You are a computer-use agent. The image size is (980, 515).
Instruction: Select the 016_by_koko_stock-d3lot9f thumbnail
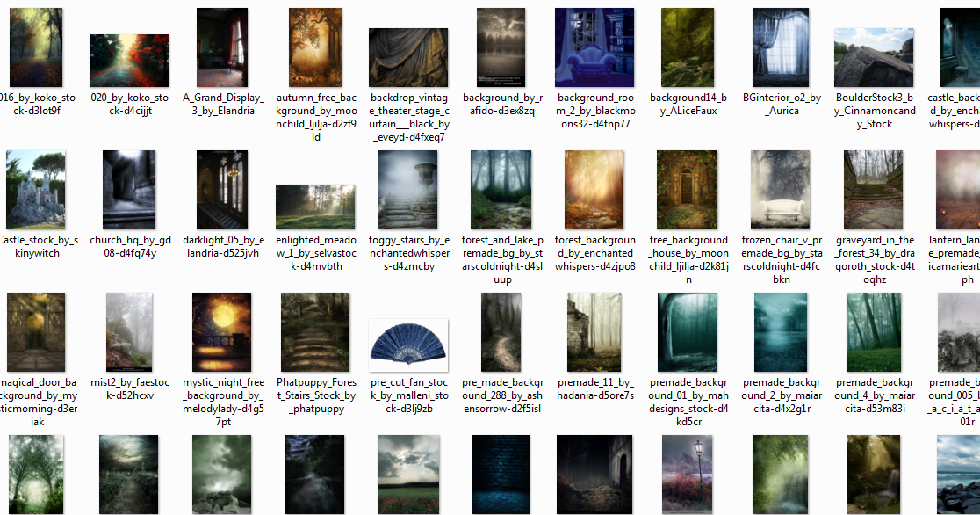point(36,47)
